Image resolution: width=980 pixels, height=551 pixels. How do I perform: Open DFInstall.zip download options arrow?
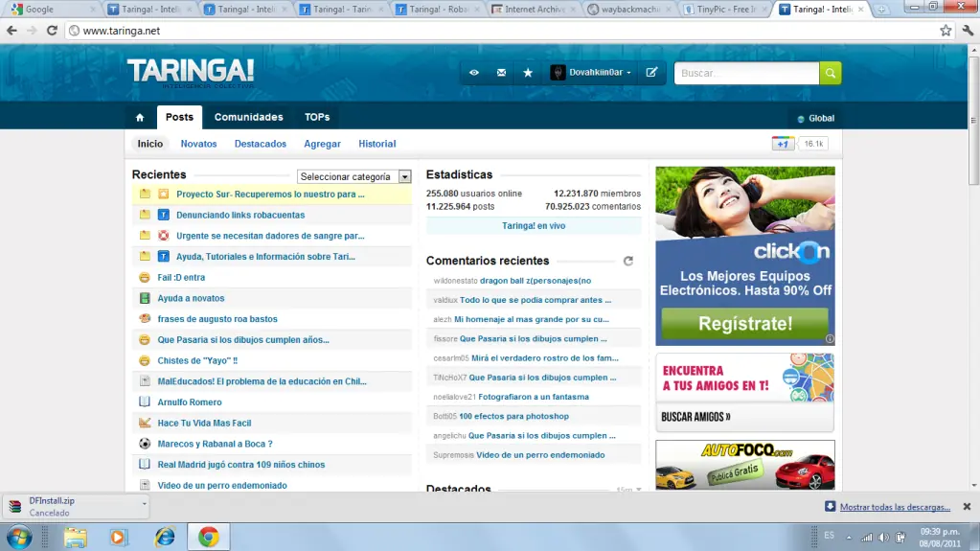[144, 503]
